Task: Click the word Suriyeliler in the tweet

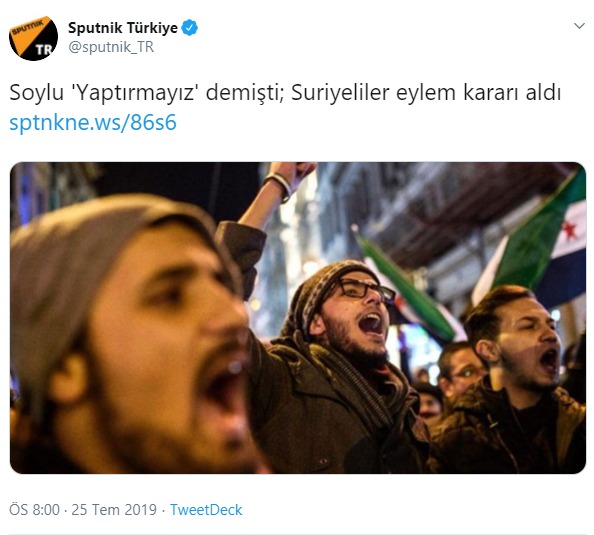Action: (x=340, y=93)
